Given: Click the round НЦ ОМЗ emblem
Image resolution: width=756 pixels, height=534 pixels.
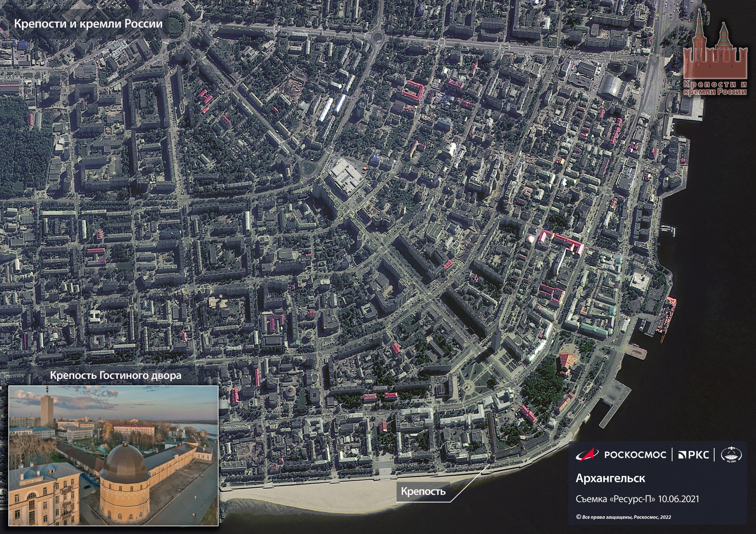Looking at the screenshot, I should [x=731, y=455].
